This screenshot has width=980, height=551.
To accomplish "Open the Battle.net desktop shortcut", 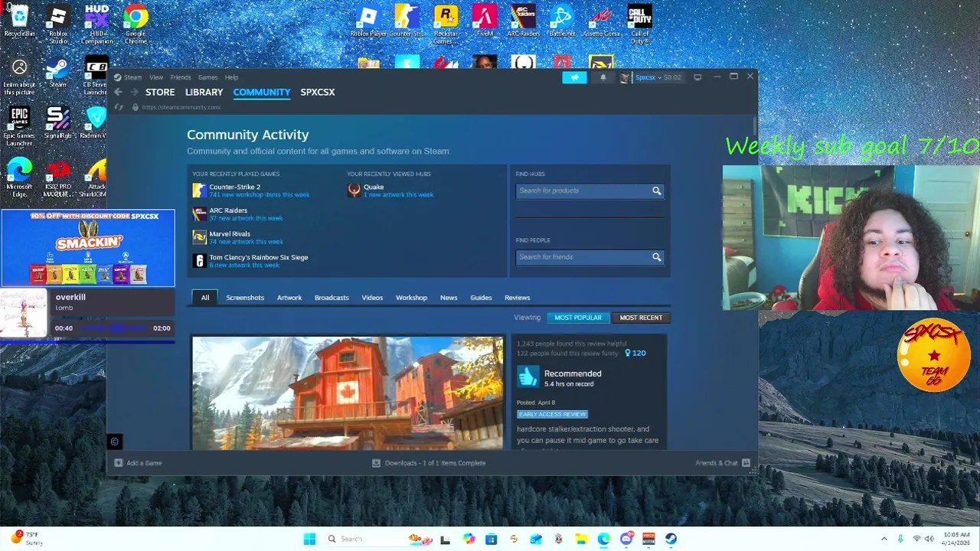I will coord(561,21).
